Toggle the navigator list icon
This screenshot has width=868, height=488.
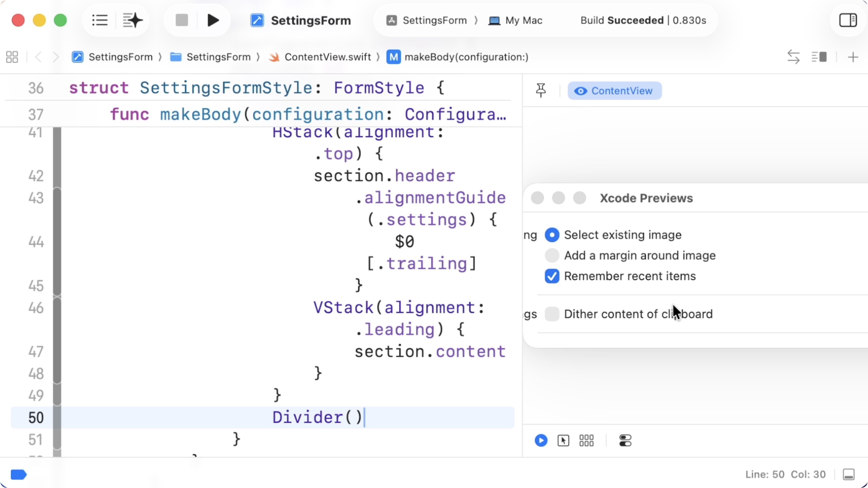pos(100,21)
